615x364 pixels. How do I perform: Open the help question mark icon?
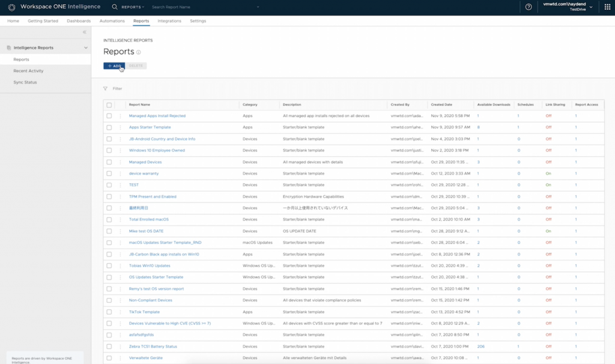coord(529,7)
